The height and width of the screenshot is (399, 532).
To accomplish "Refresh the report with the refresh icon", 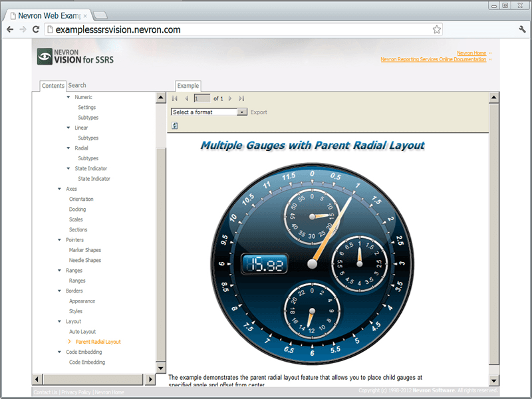I will click(x=174, y=126).
